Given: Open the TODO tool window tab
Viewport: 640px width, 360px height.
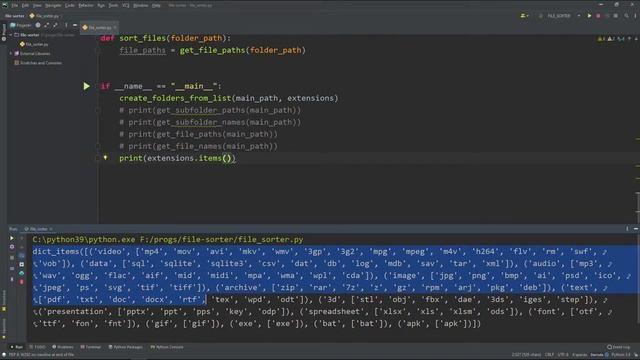Looking at the screenshot, I should tap(38, 347).
